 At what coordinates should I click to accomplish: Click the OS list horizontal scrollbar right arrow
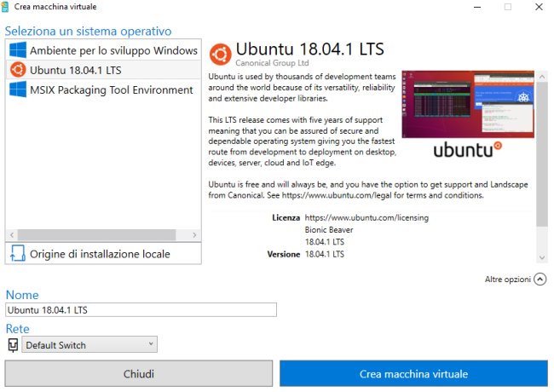point(194,235)
